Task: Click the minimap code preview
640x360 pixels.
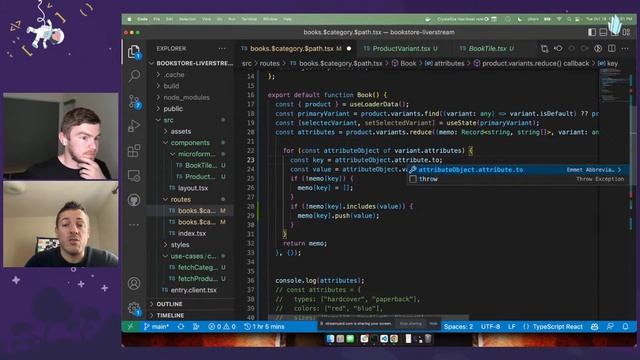Action: tap(615, 85)
